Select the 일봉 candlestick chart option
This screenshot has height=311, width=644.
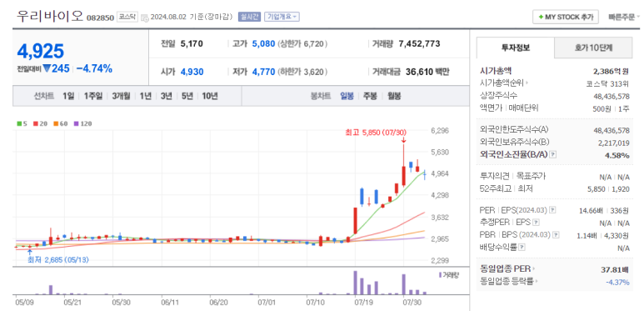point(347,96)
